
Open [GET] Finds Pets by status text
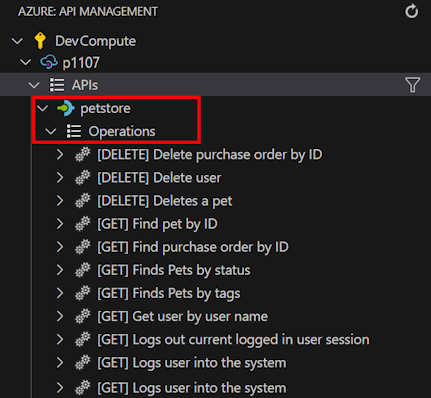click(x=174, y=271)
